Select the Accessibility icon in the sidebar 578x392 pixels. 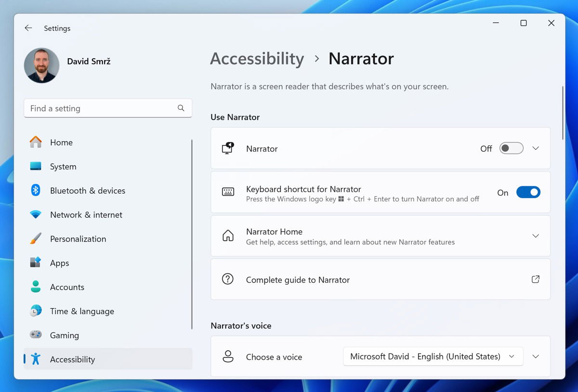tap(36, 359)
